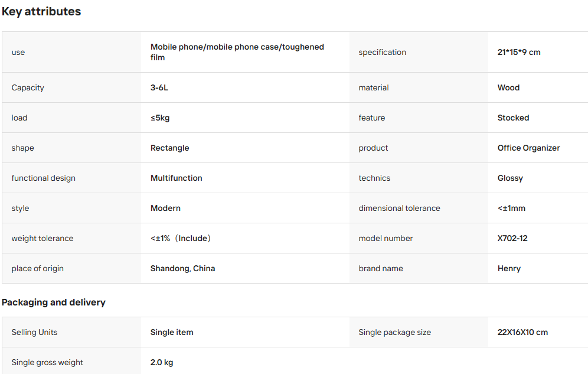Select the material value Wood
The image size is (588, 374).
point(508,88)
